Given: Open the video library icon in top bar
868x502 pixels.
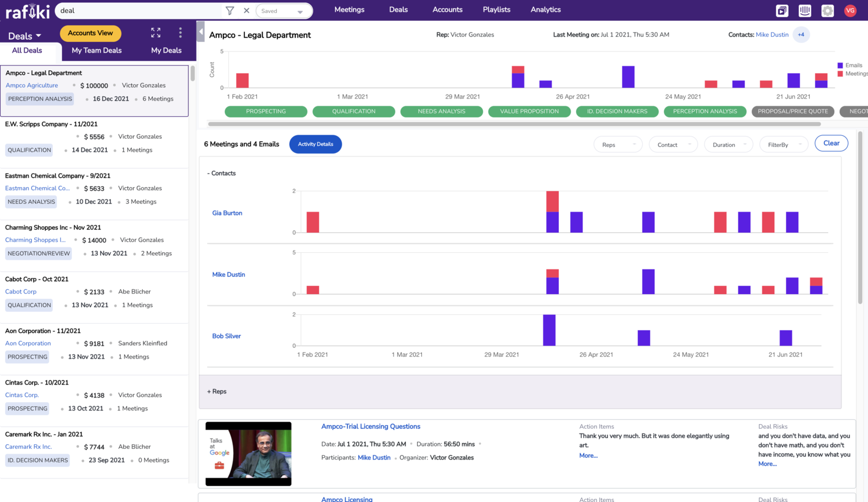Looking at the screenshot, I should 782,11.
